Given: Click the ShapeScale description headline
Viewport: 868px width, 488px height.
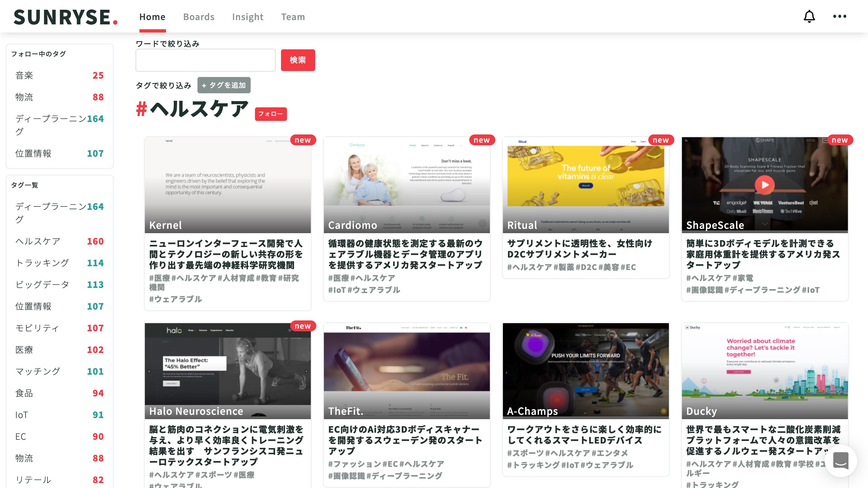Looking at the screenshot, I should click(763, 254).
